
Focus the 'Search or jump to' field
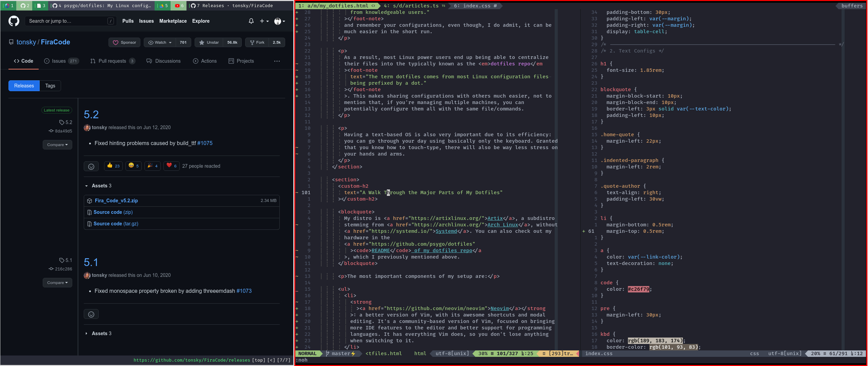[71, 21]
